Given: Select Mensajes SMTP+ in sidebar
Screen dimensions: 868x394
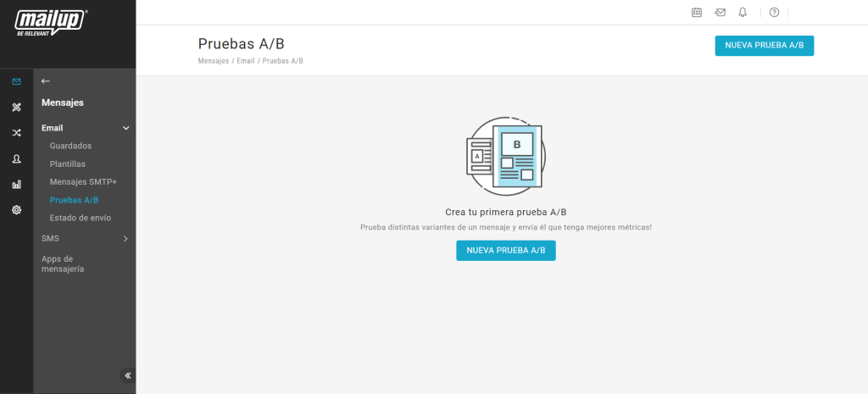Looking at the screenshot, I should [x=83, y=182].
